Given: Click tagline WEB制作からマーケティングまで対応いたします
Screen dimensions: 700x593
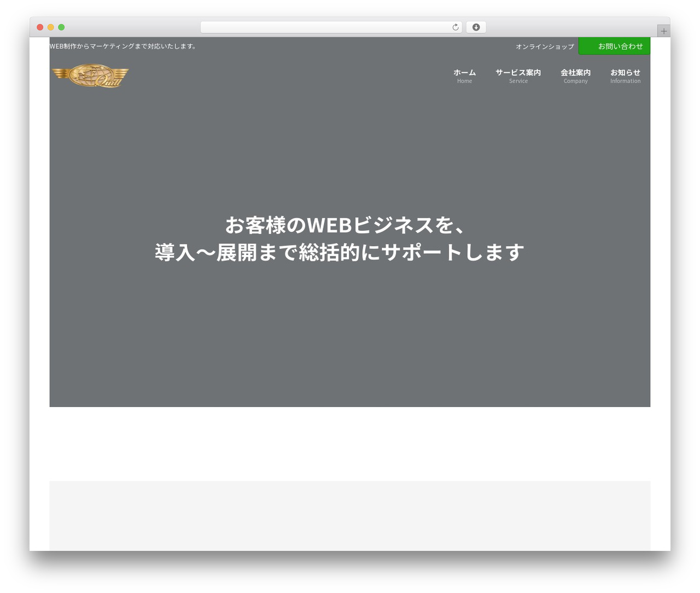Looking at the screenshot, I should [x=124, y=46].
